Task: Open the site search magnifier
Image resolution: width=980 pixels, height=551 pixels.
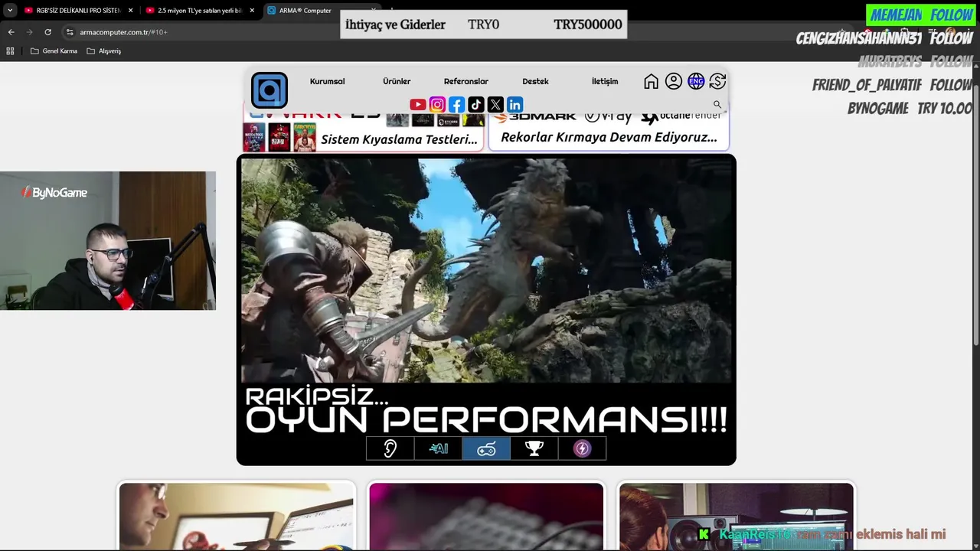Action: [x=717, y=104]
